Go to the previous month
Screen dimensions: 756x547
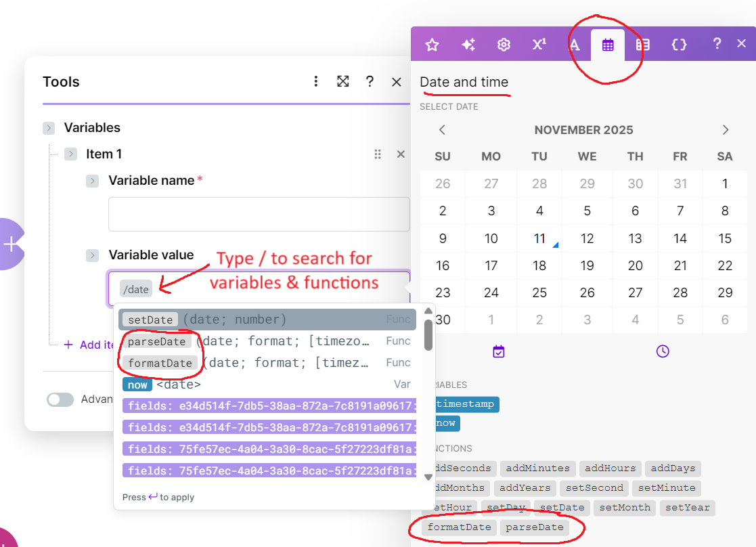442,130
